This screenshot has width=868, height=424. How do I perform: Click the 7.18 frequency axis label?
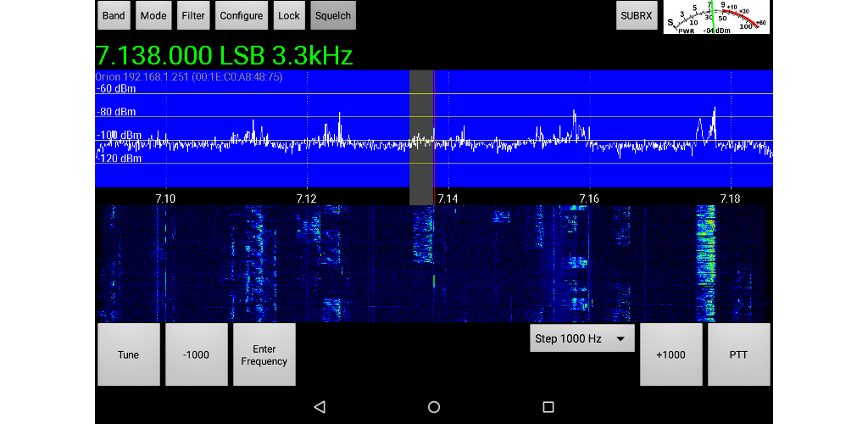coord(731,198)
